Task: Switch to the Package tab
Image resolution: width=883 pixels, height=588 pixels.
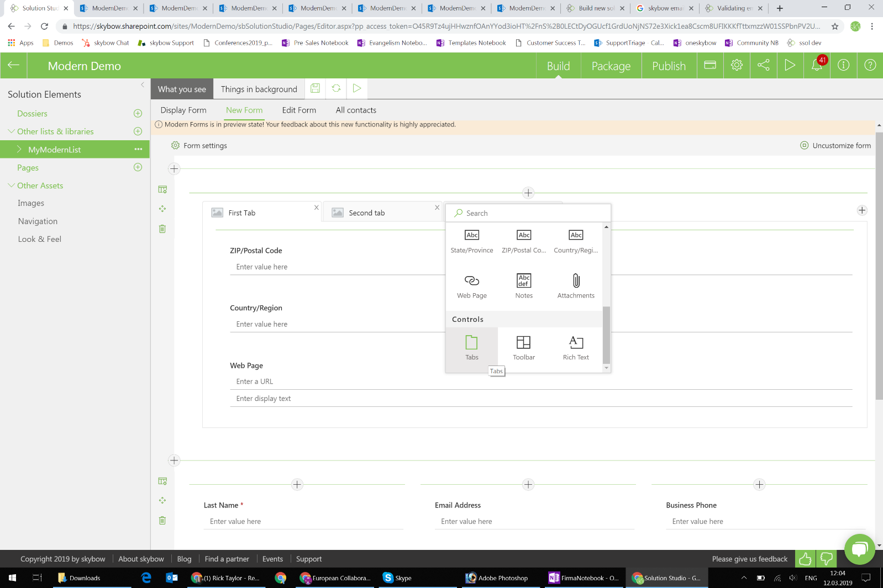Action: pyautogui.click(x=611, y=66)
